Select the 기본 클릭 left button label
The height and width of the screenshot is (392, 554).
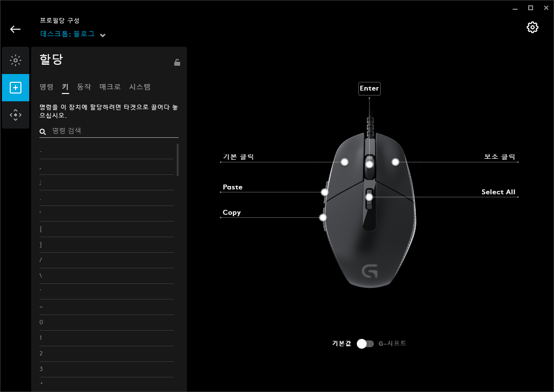coord(238,157)
